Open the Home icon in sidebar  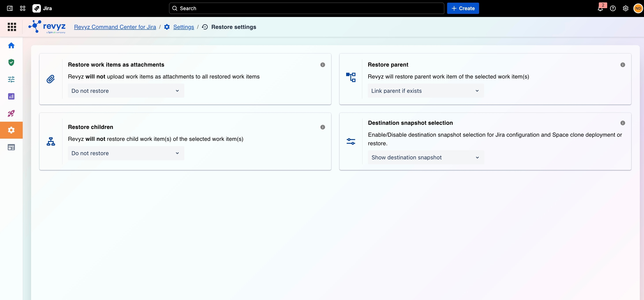point(11,45)
